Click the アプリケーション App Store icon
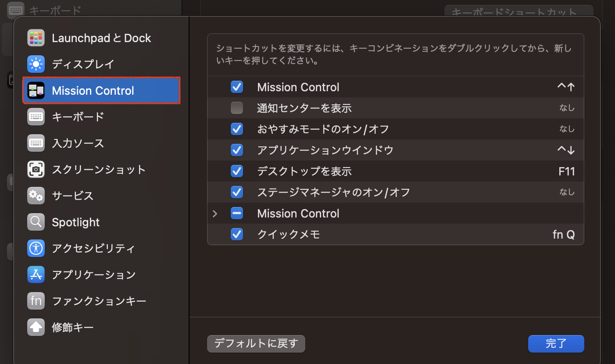 click(x=36, y=275)
